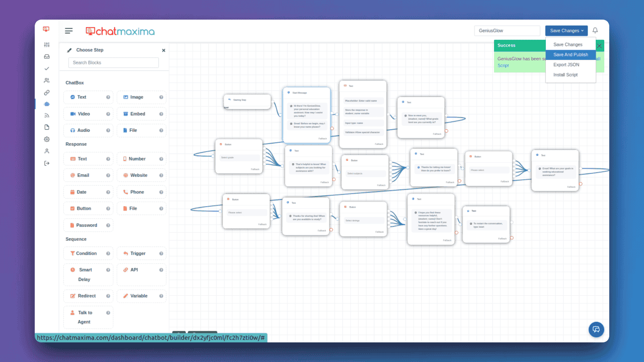Click help icon next to Video block

108,114
